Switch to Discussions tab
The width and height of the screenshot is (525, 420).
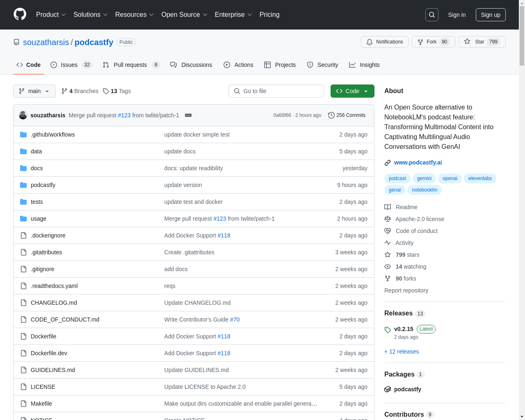[x=191, y=65]
